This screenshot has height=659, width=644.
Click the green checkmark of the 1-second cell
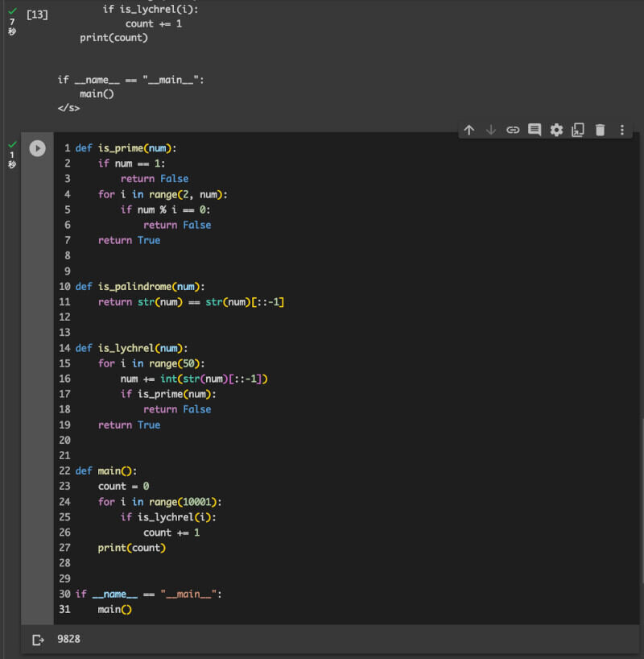click(12, 144)
